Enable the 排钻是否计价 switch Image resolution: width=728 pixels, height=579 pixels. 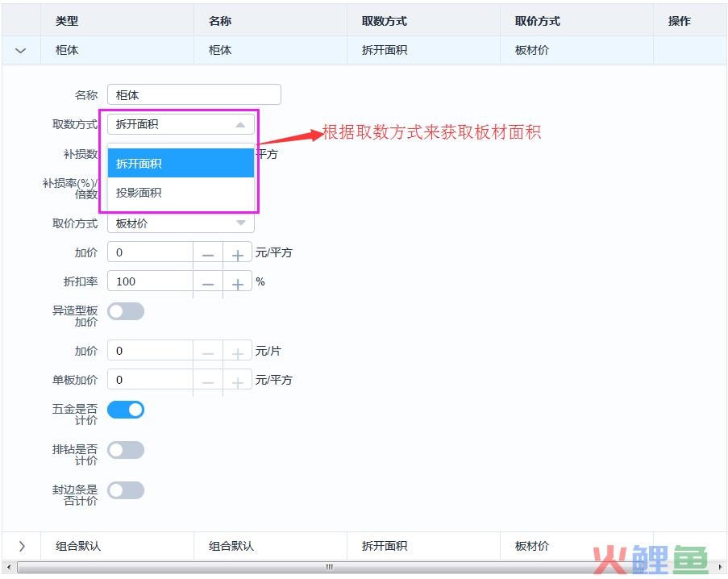coord(126,450)
